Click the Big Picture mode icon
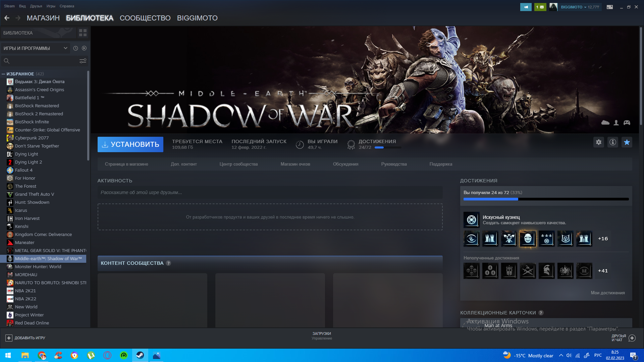 pyautogui.click(x=610, y=7)
